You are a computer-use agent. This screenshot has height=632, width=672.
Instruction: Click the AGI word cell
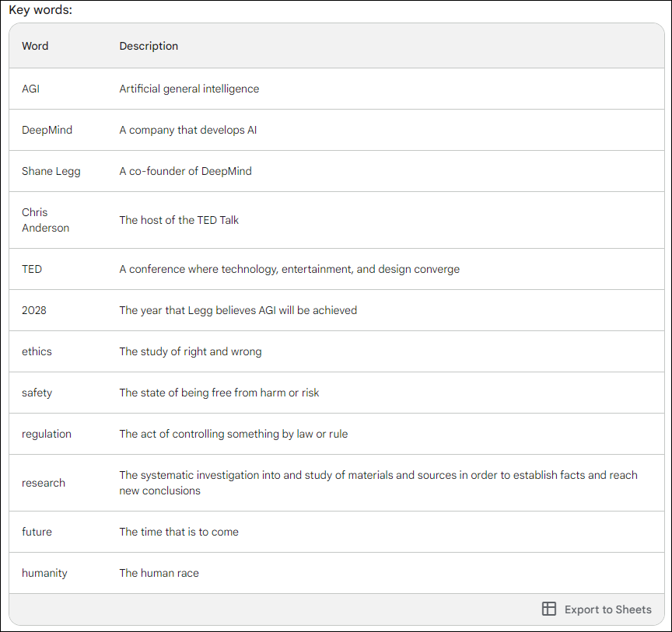pos(31,89)
